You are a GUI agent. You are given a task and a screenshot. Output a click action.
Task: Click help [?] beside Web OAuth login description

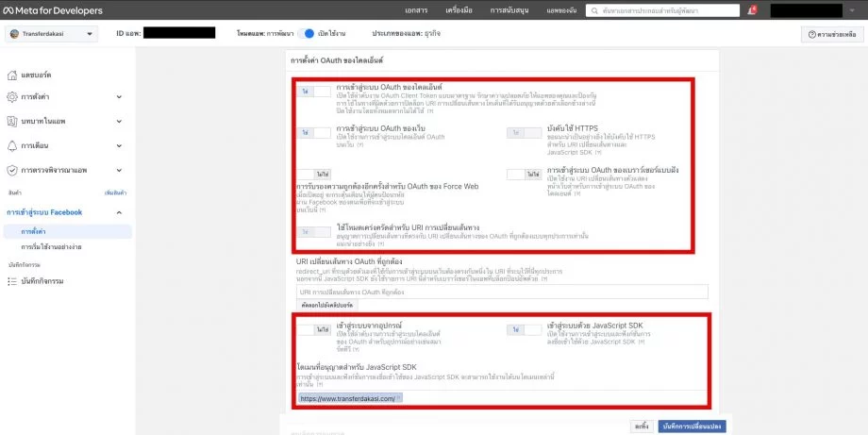point(359,144)
